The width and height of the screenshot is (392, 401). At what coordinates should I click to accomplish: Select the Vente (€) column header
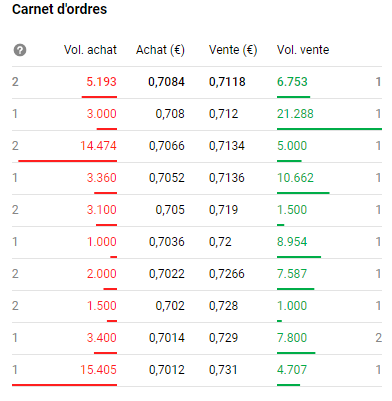click(x=233, y=50)
